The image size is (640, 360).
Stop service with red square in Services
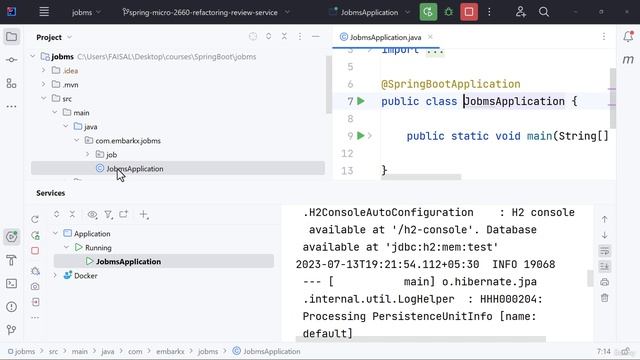(35, 251)
